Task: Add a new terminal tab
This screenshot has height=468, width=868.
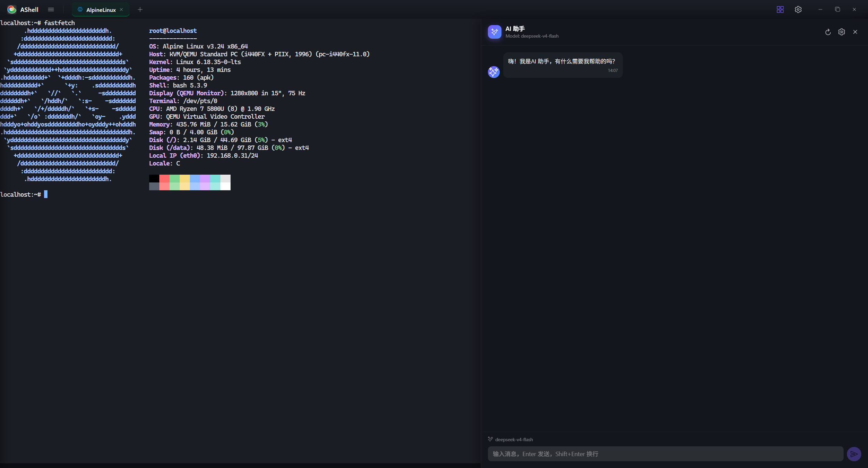Action: (x=140, y=9)
